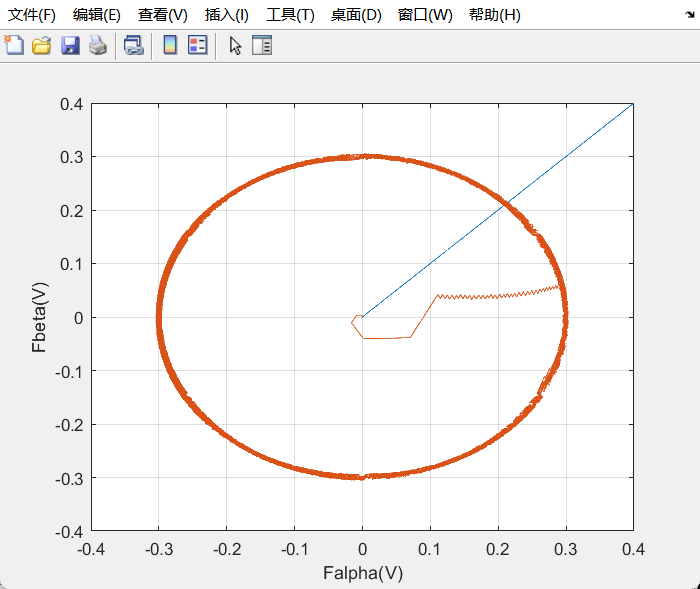Click the x-axis tick label -0.4

[91, 549]
